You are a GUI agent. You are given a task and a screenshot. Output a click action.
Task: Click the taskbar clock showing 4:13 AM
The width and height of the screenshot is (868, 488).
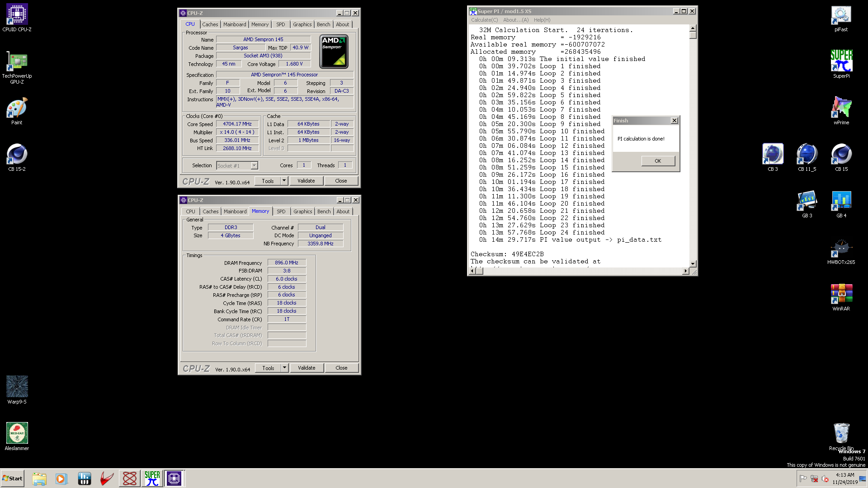tap(844, 479)
